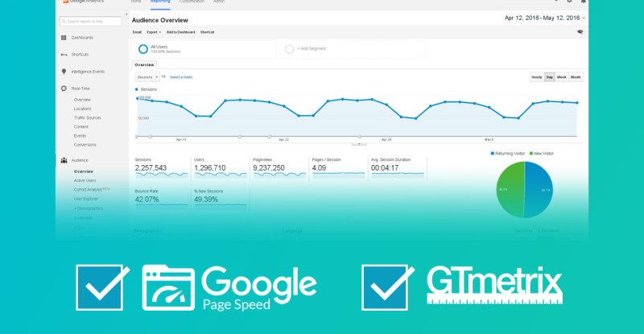Open the Export dropdown menu
644x334 pixels.
[x=154, y=32]
